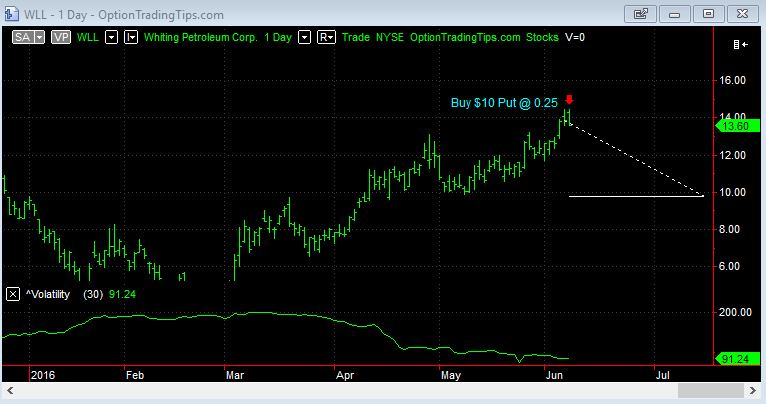Click the NYSE exchange label
Screen dimensions: 766x404
(390, 37)
